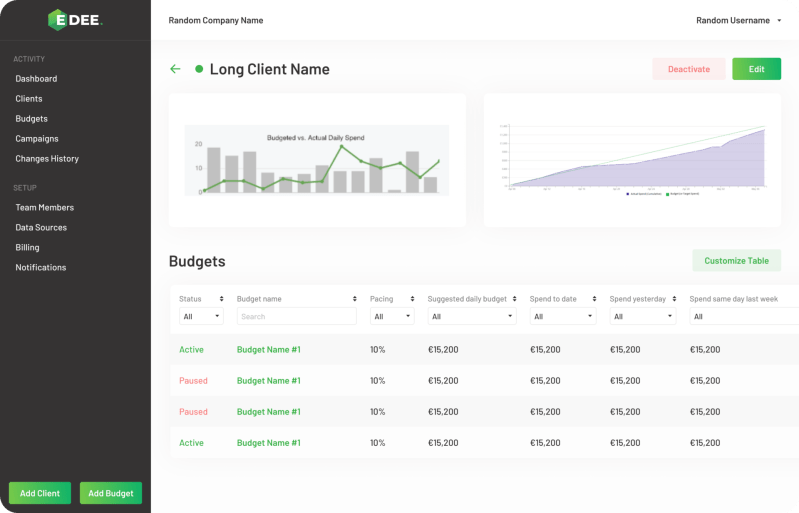Click the green status dot beside Long Client Name
The image size is (799, 513).
(199, 69)
